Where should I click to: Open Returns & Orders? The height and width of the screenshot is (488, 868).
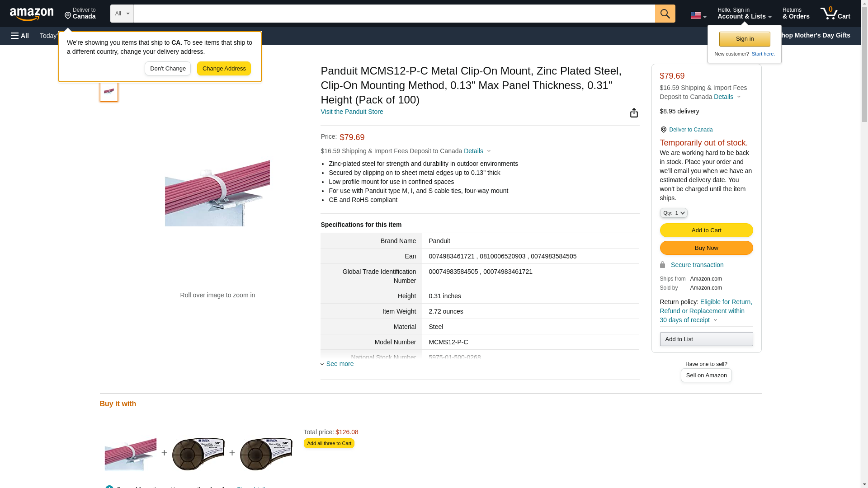click(796, 14)
